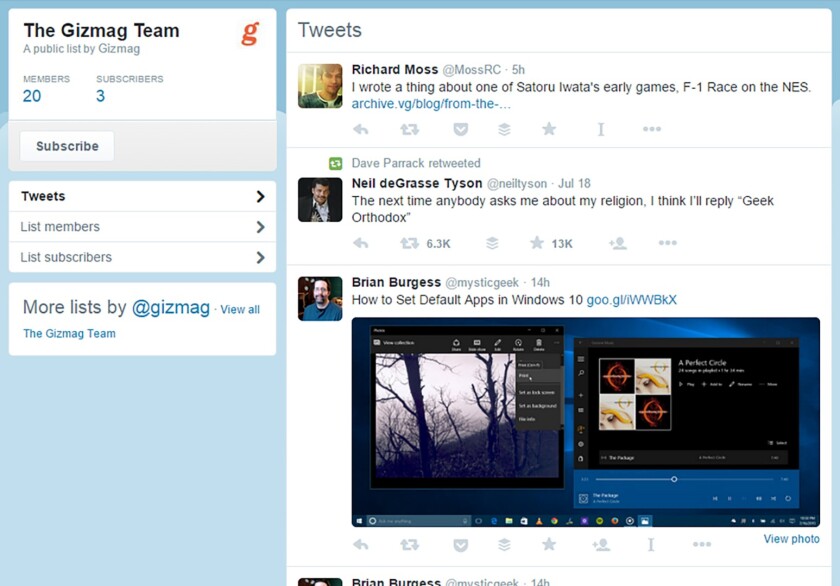Click the Jul 18 timestamp
Image resolution: width=840 pixels, height=586 pixels.
click(x=574, y=184)
